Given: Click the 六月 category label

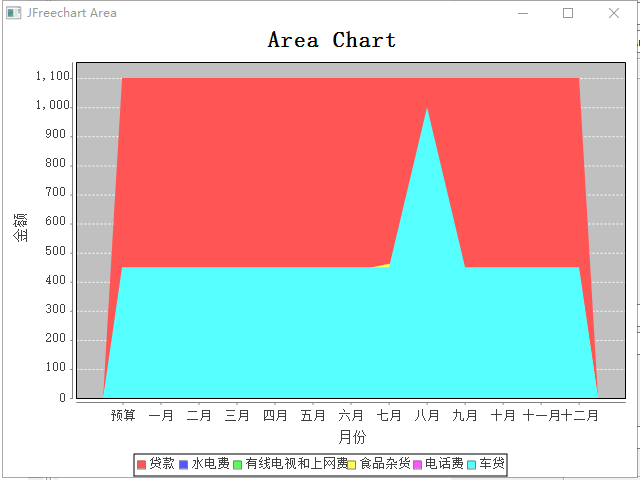Looking at the screenshot, I should tap(351, 416).
